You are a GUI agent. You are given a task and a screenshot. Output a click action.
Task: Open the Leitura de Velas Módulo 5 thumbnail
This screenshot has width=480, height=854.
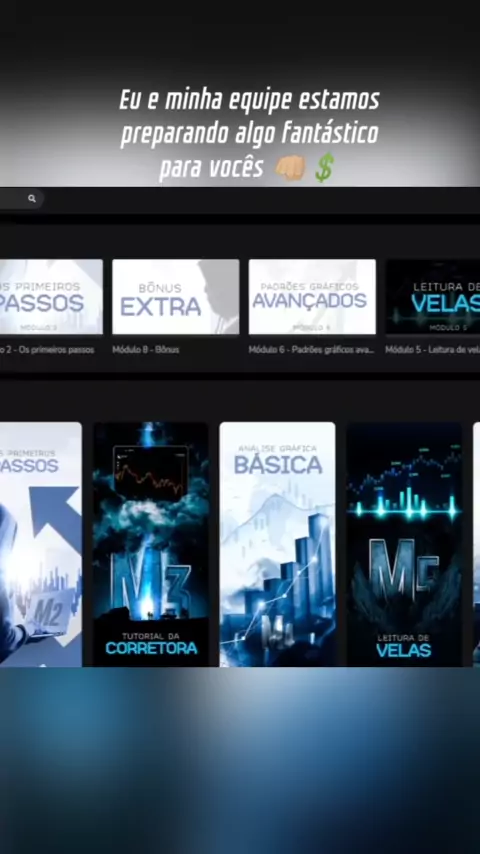[433, 297]
